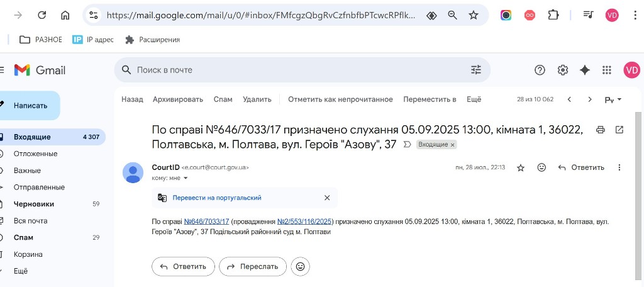The width and height of the screenshot is (644, 287).
Task: Add an emoji reaction beside the date
Action: coord(541,167)
